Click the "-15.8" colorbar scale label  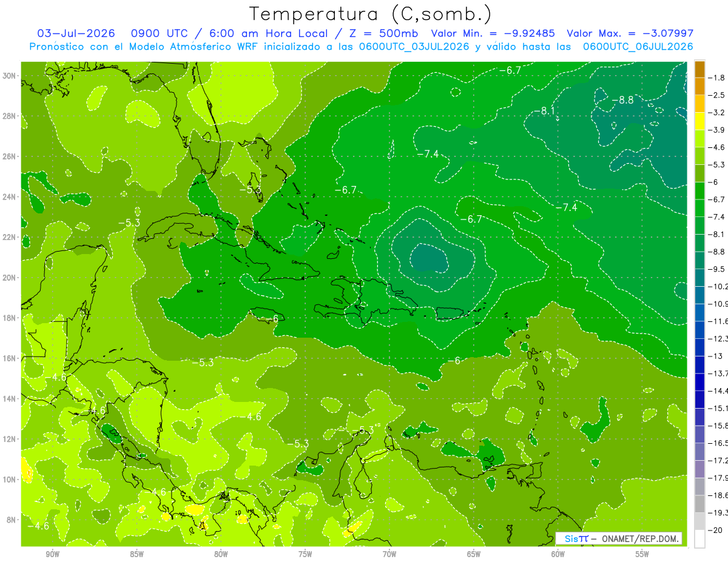tap(718, 426)
